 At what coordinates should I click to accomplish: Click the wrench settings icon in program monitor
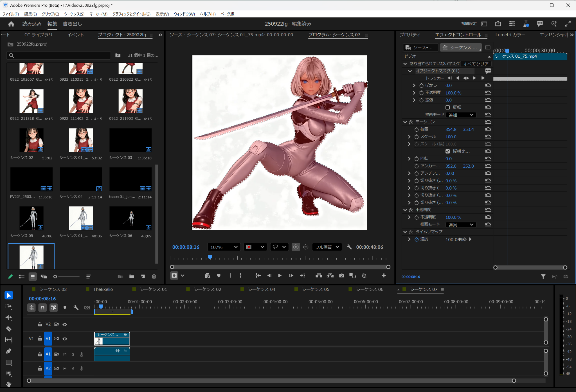(x=349, y=247)
